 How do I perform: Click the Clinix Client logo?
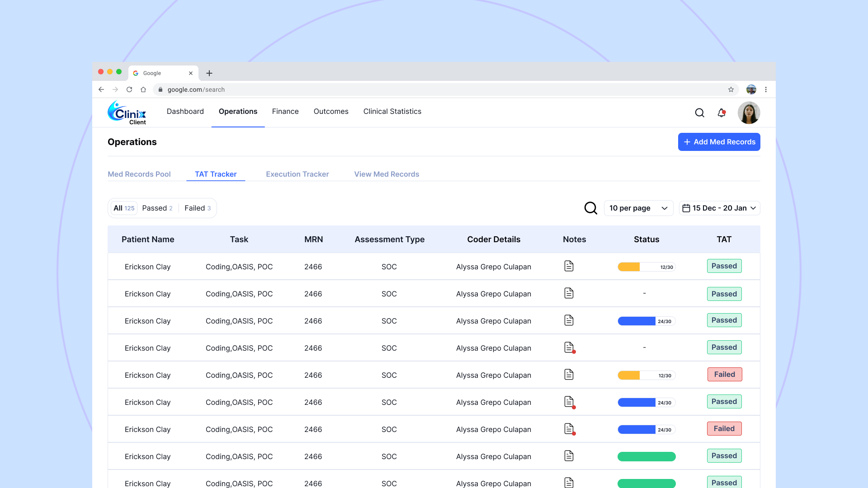(x=127, y=113)
